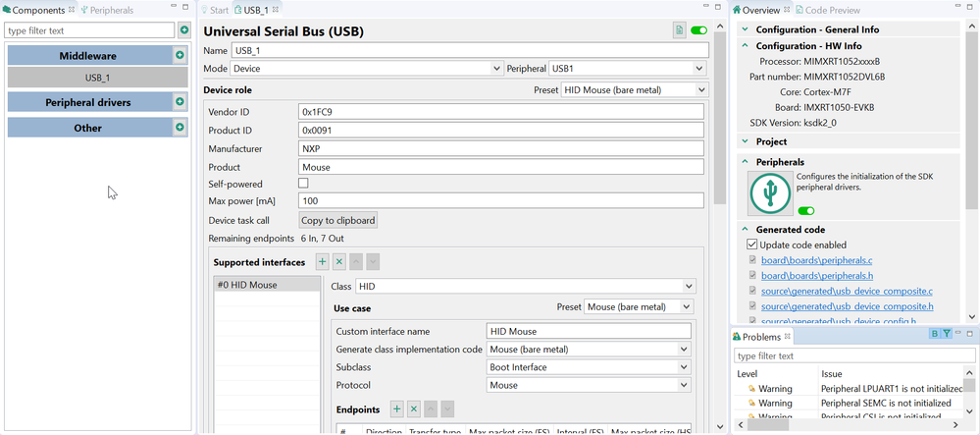
Task: Open the usb_device_composite.c link
Action: pyautogui.click(x=847, y=291)
